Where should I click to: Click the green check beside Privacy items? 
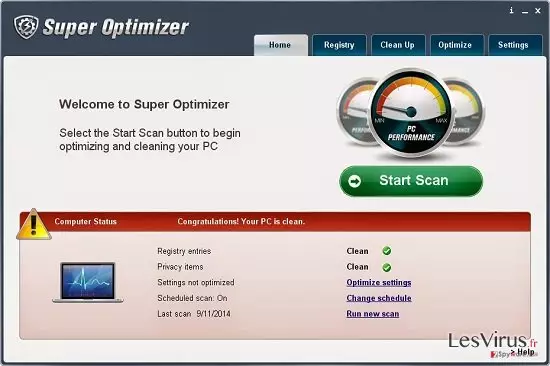387,267
